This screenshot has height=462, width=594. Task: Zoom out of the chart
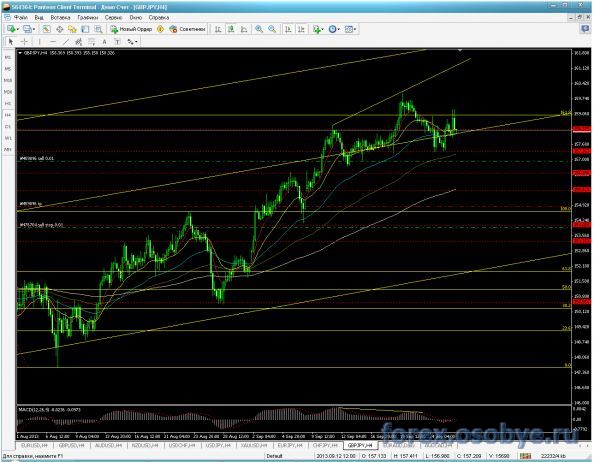272,29
